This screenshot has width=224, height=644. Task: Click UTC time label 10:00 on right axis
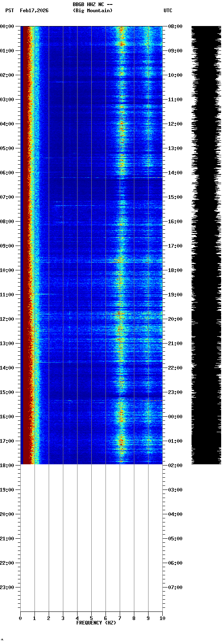point(175,75)
